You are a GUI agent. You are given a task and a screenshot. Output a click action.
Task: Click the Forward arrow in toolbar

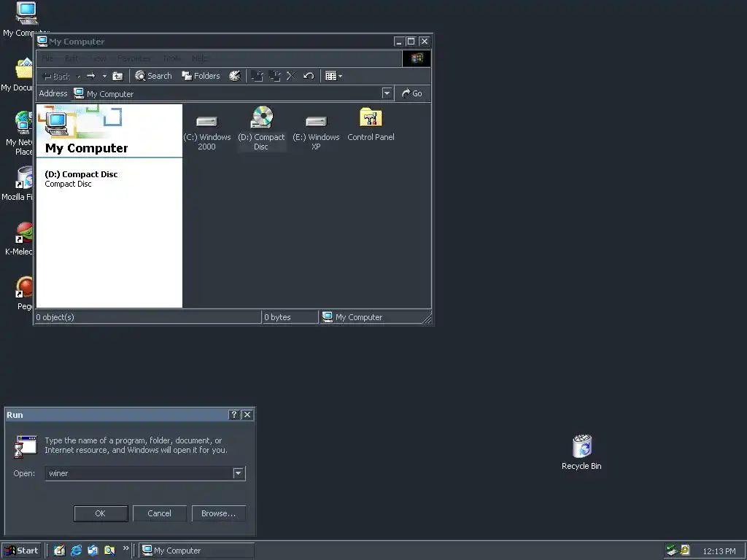pos(91,76)
